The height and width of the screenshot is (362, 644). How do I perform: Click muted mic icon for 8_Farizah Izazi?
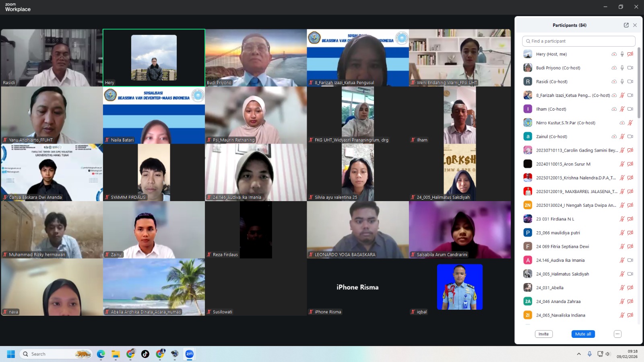pos(622,95)
